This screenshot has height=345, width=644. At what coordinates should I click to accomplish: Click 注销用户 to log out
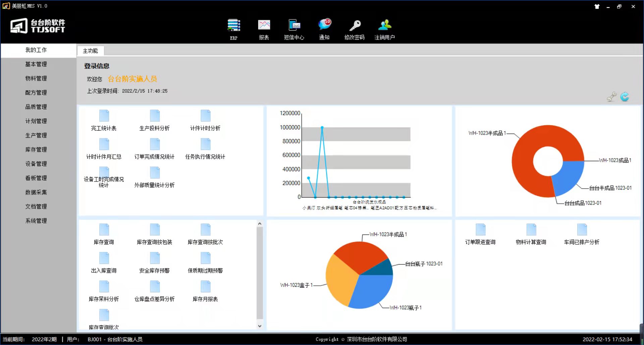click(x=385, y=26)
